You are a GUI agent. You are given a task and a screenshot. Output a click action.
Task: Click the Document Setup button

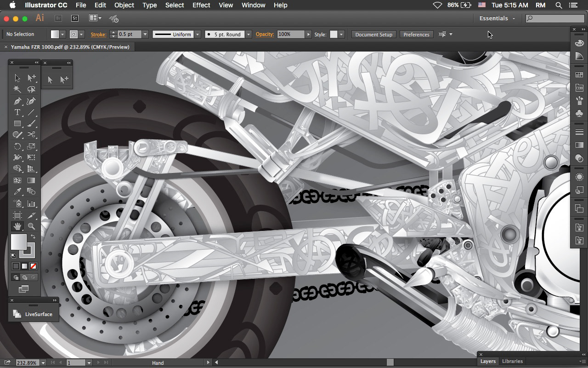tap(374, 34)
